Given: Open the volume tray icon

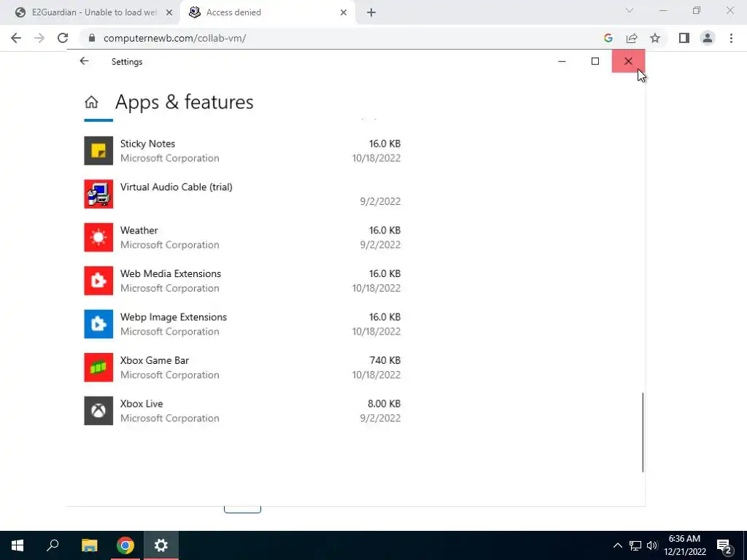Looking at the screenshot, I should point(652,545).
